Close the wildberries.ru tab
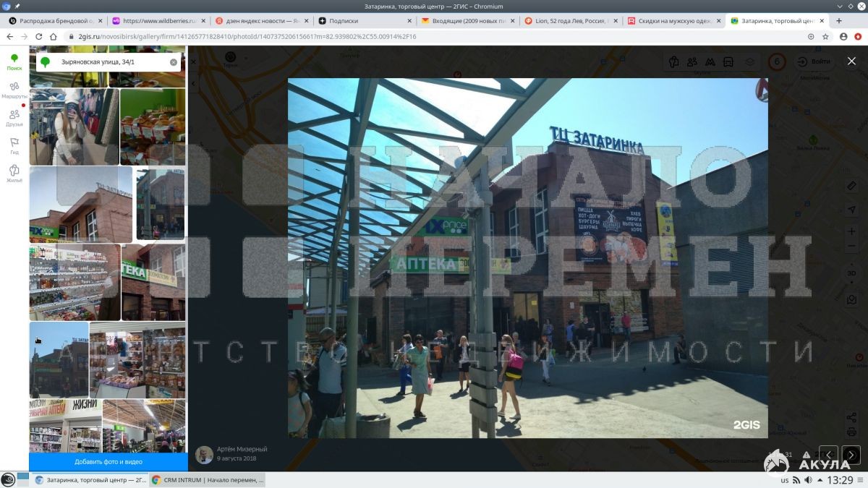Viewport: 868px width, 488px height. pos(203,21)
